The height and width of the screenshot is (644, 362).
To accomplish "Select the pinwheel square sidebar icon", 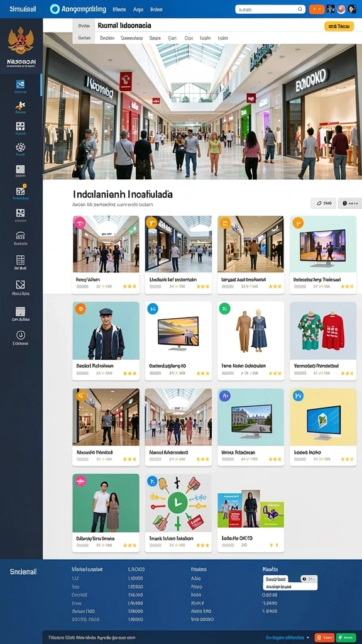I will pos(20,213).
